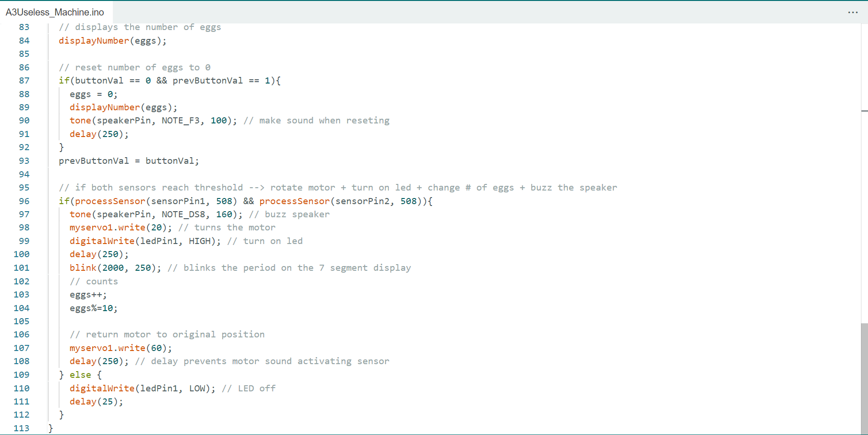Viewport: 868px width, 435px height.
Task: Click the else keyword on line 109
Action: 80,374
